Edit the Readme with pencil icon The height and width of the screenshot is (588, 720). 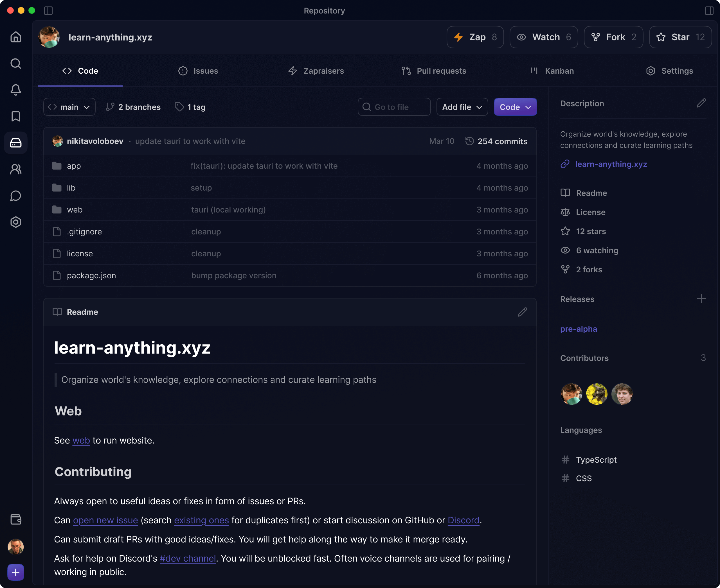tap(522, 312)
